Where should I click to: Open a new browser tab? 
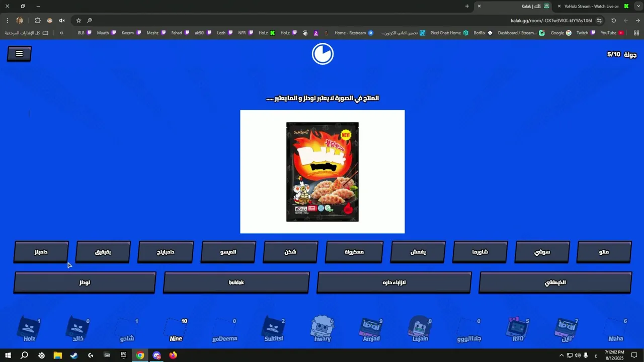click(x=467, y=6)
